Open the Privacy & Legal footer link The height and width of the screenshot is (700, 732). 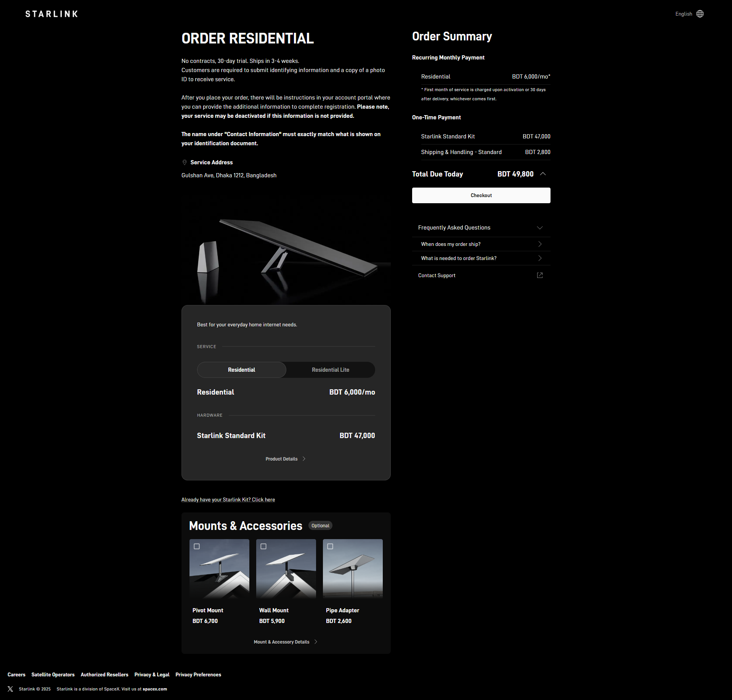point(152,674)
